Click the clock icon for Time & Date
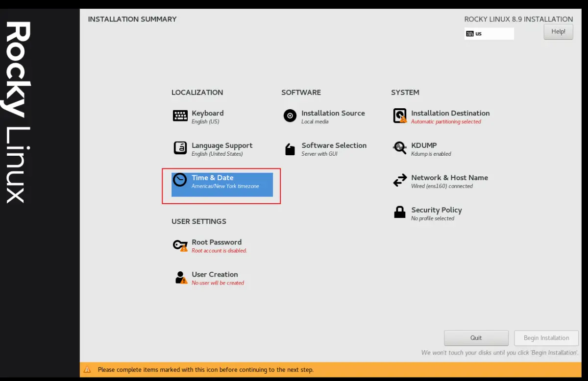The height and width of the screenshot is (381, 588). tap(180, 180)
